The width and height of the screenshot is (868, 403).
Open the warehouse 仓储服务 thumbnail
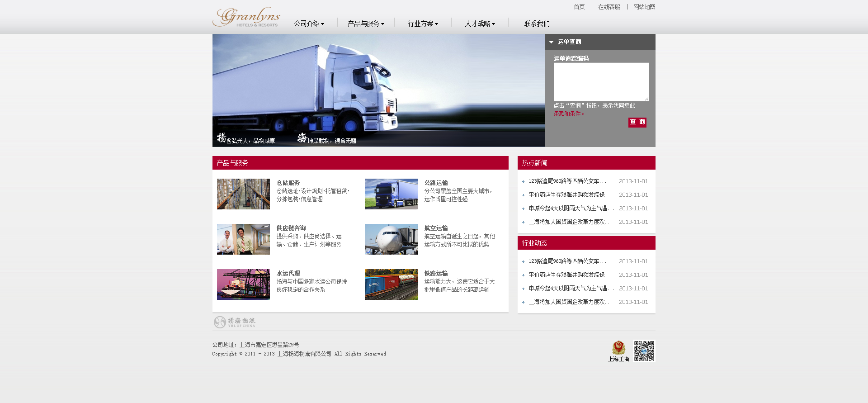tap(243, 194)
